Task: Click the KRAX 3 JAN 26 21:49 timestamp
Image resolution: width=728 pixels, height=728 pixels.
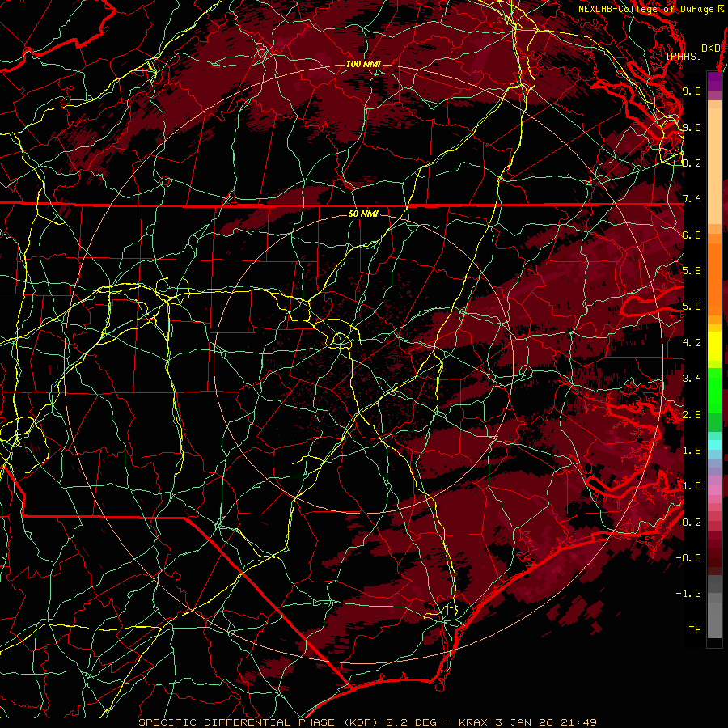Action: (x=527, y=722)
